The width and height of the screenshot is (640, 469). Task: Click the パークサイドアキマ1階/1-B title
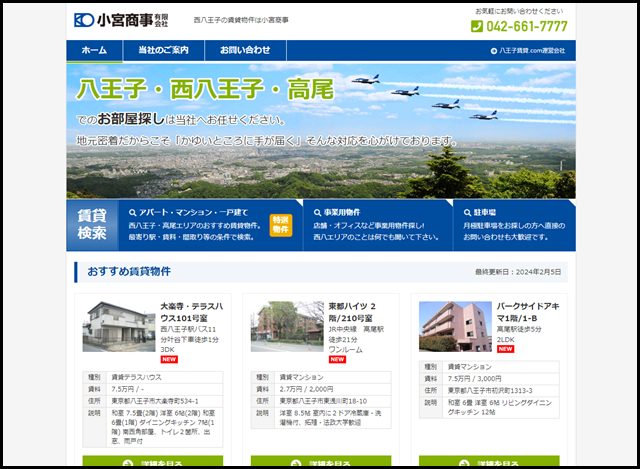pos(528,312)
